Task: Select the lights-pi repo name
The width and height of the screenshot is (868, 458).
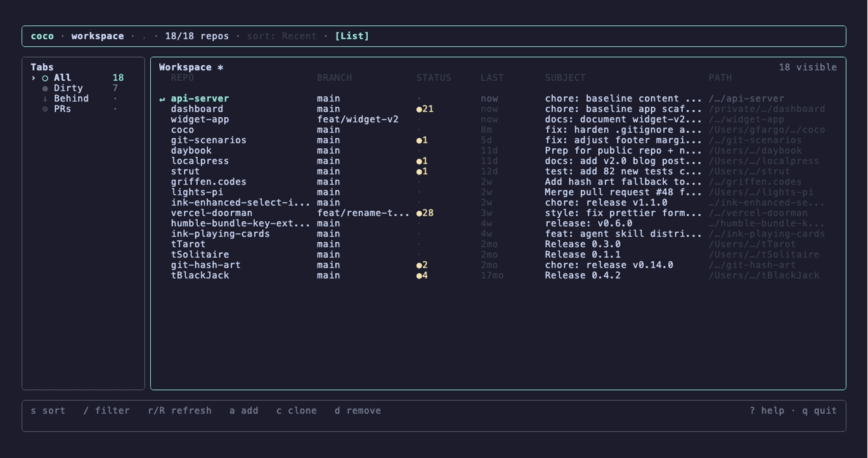Action: tap(197, 192)
